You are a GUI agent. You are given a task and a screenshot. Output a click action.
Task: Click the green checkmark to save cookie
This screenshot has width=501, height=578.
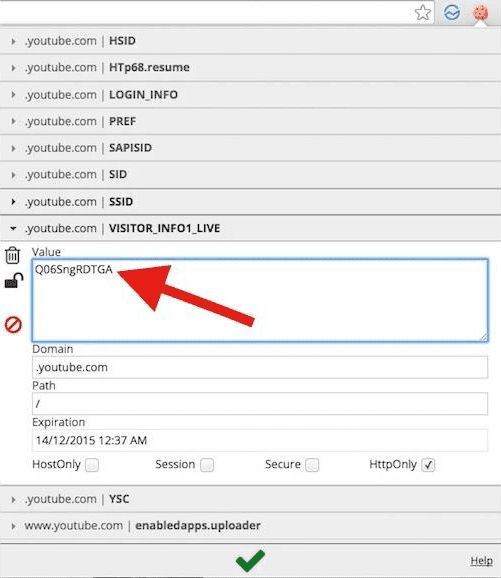[x=250, y=560]
